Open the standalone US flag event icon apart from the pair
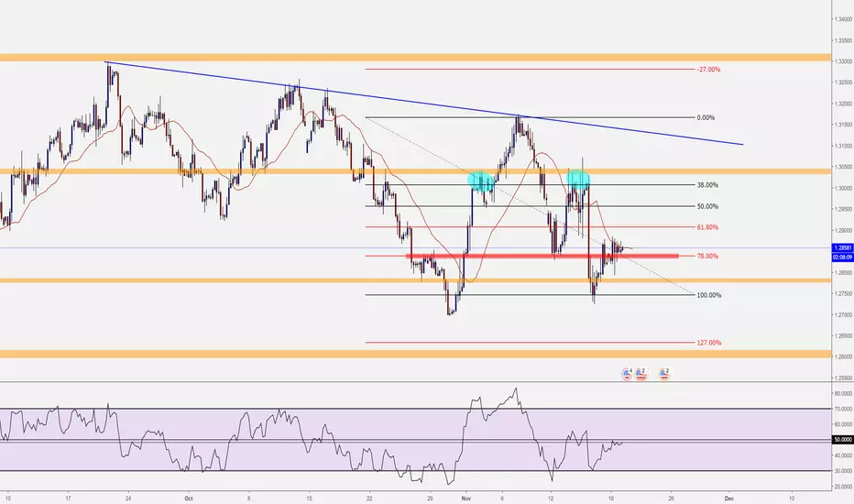This screenshot has height=504, width=854. coord(664,374)
